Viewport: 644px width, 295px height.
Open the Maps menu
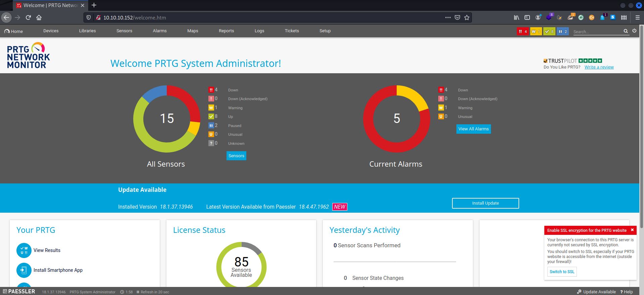[193, 31]
